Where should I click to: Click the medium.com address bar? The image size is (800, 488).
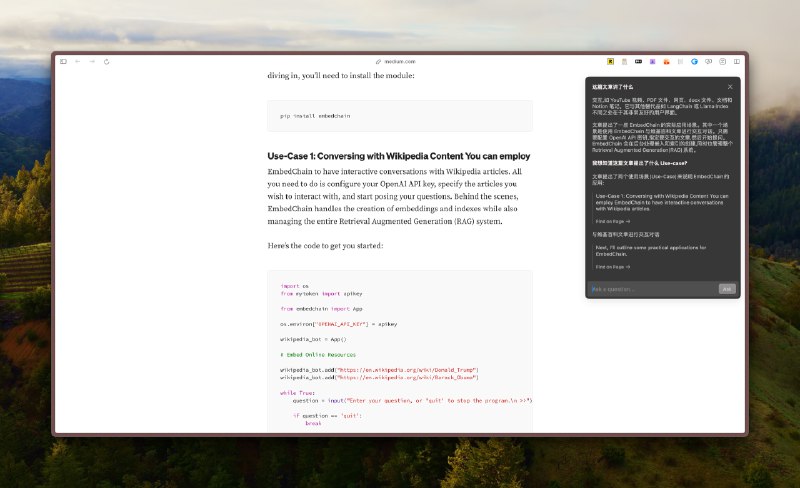click(399, 62)
